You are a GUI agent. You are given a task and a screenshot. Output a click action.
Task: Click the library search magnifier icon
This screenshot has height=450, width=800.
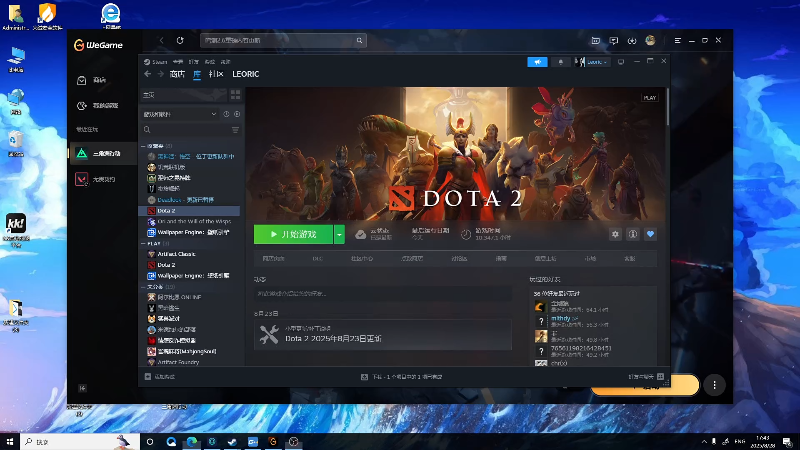[147, 130]
